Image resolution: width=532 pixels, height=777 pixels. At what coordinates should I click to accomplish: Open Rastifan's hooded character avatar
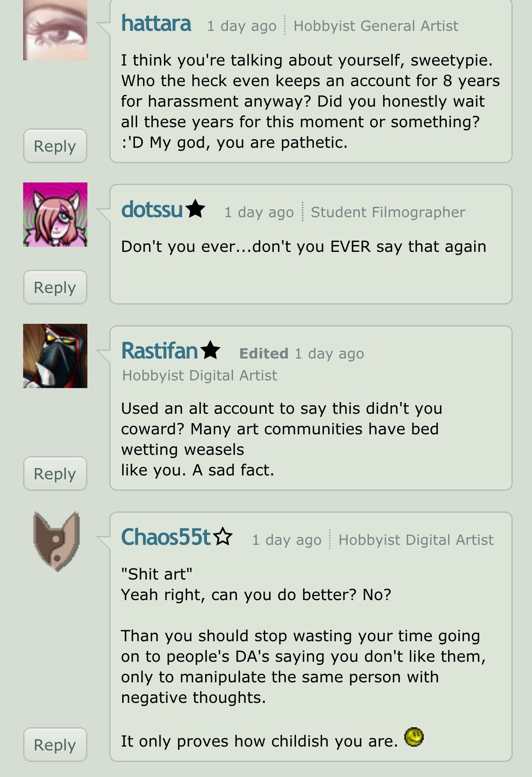pos(55,356)
